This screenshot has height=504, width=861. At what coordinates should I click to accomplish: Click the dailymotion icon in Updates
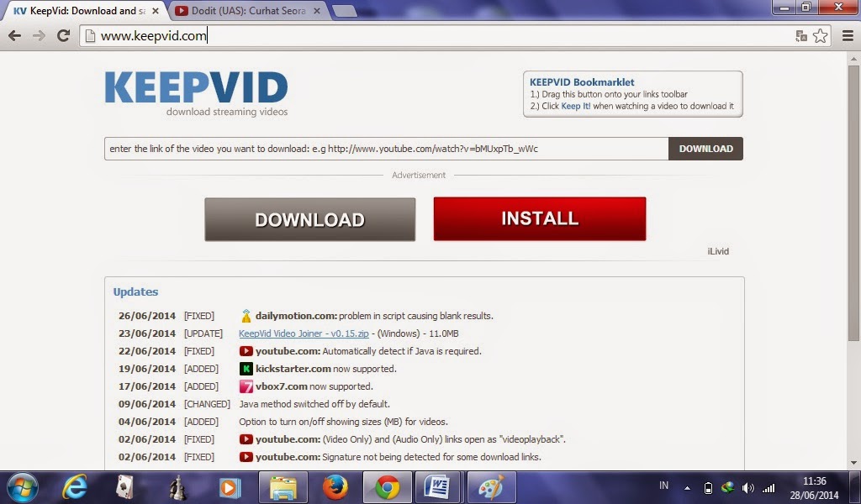point(246,316)
